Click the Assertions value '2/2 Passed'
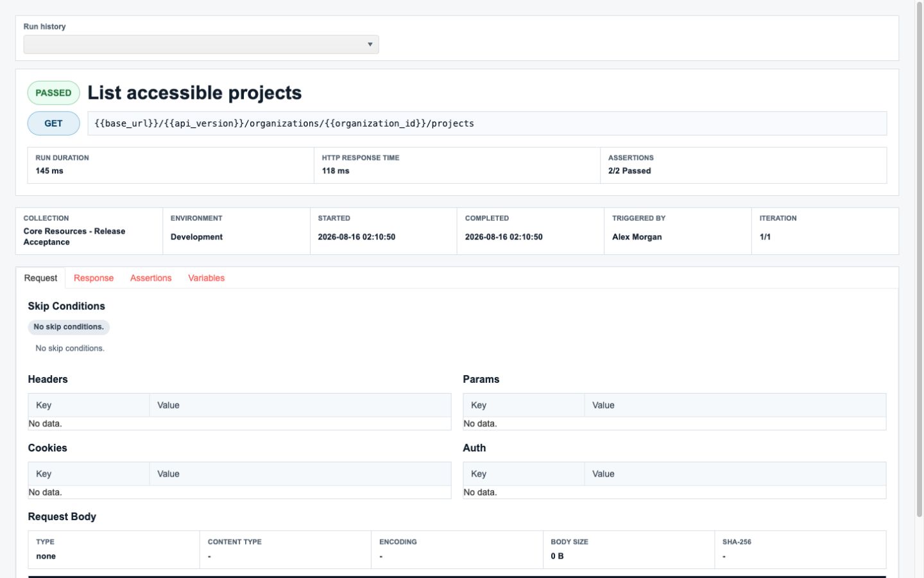The height and width of the screenshot is (578, 924). [x=629, y=171]
